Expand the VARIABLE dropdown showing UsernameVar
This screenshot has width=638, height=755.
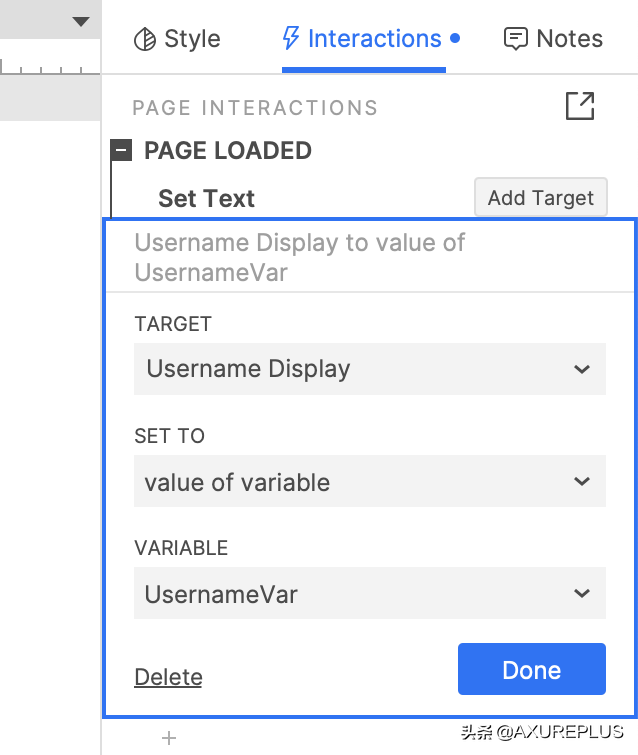click(369, 594)
